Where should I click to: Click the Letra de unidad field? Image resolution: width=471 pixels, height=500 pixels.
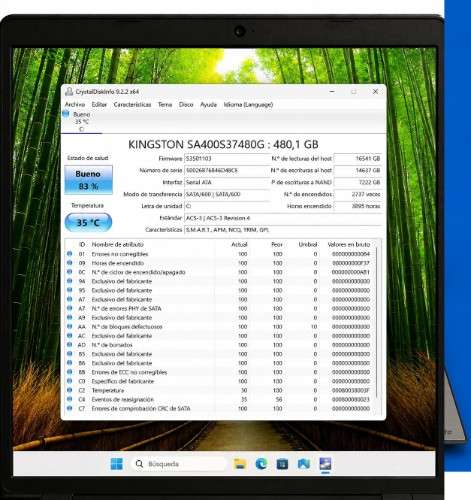227,206
